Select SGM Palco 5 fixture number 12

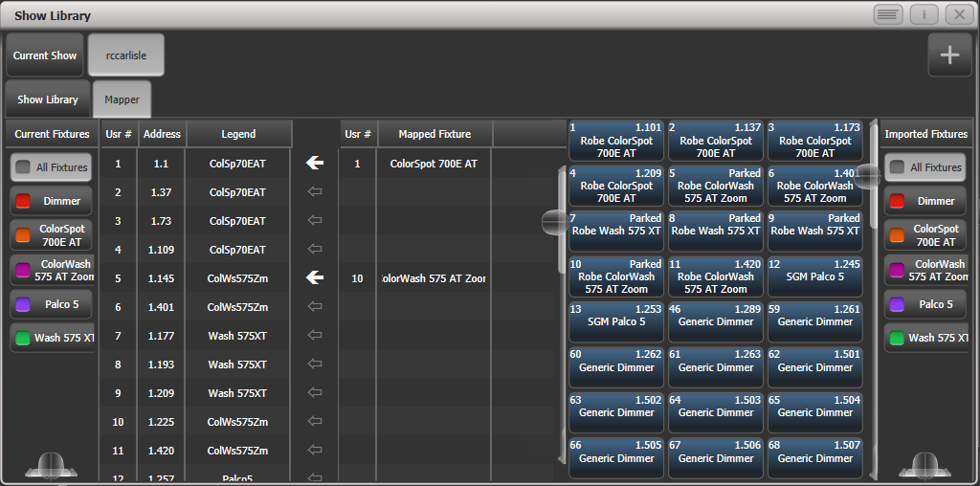pos(814,276)
